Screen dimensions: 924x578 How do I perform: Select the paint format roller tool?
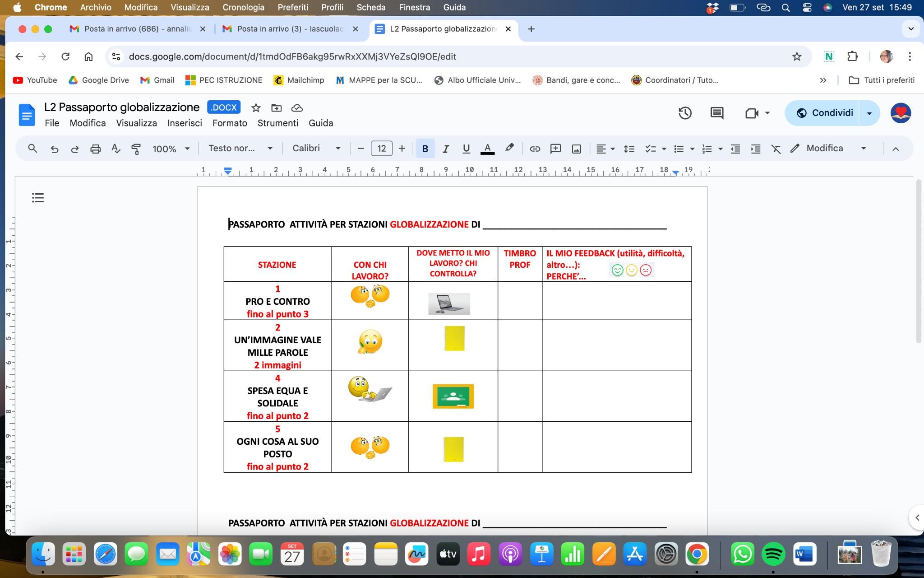click(x=136, y=149)
